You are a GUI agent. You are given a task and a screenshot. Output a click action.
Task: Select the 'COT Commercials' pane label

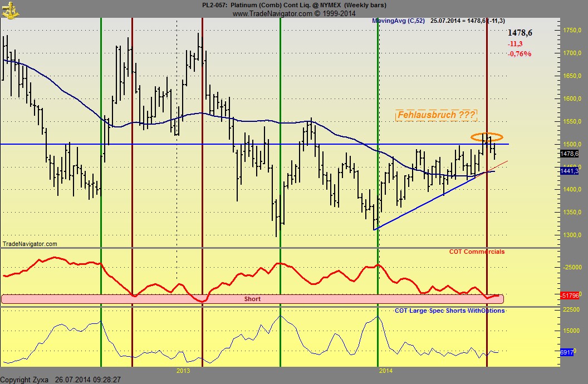pyautogui.click(x=477, y=252)
